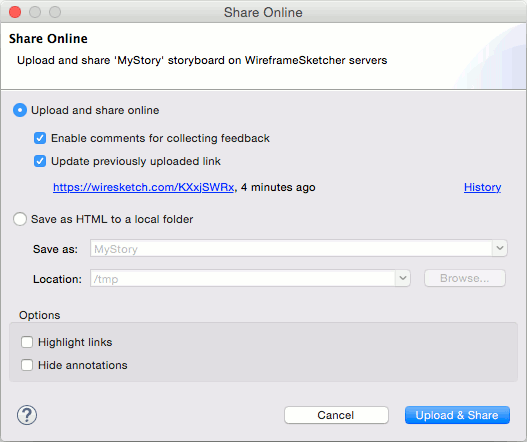Viewport: 527px width, 442px height.
Task: Select Upload and share online option
Action: coord(20,110)
